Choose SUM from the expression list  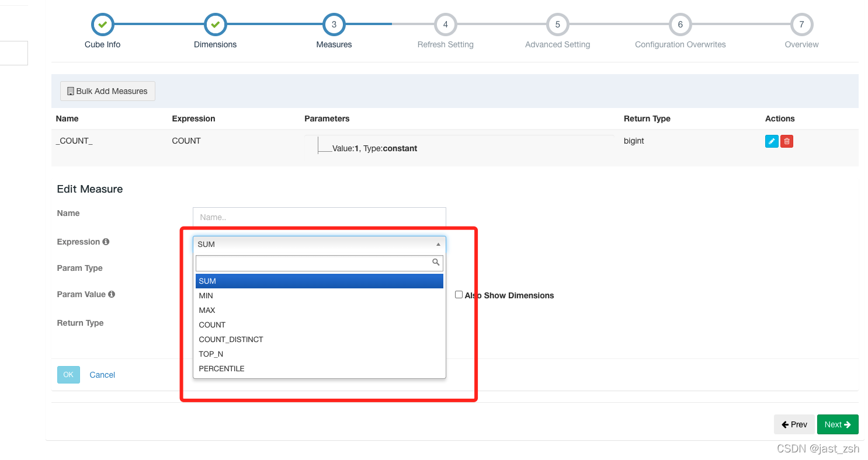click(320, 281)
